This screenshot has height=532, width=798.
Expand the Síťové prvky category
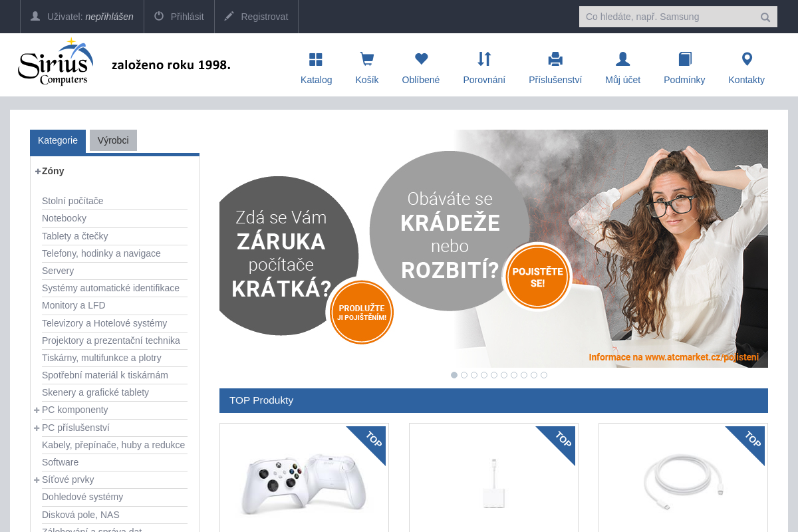coord(37,479)
